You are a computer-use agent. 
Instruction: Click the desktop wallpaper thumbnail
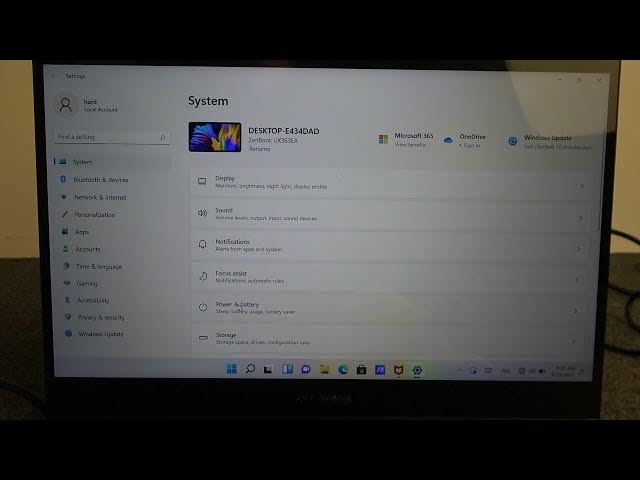pyautogui.click(x=215, y=137)
